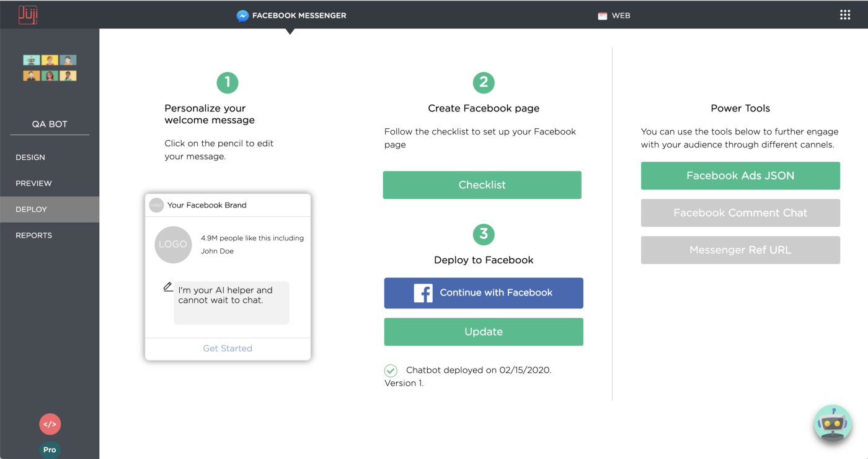This screenshot has width=868, height=459.
Task: Select Deploy in the sidebar
Action: pyautogui.click(x=50, y=209)
